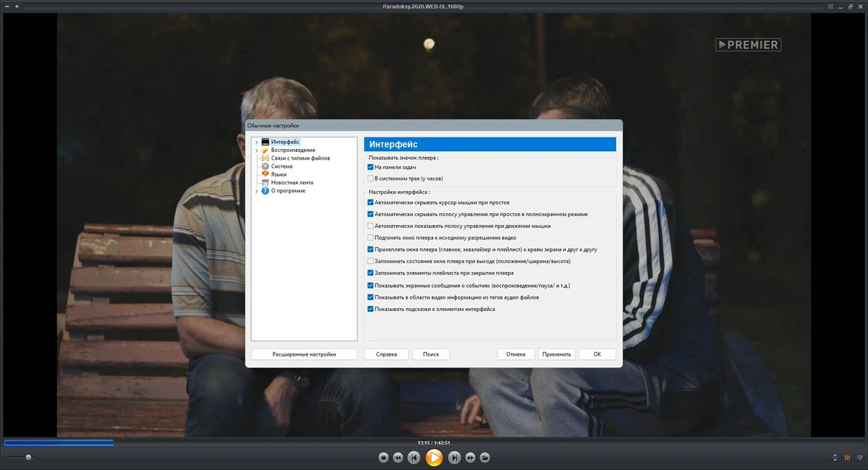Screen dimensions: 868x470
Task: Start playback with the orange play button
Action: tap(434, 458)
